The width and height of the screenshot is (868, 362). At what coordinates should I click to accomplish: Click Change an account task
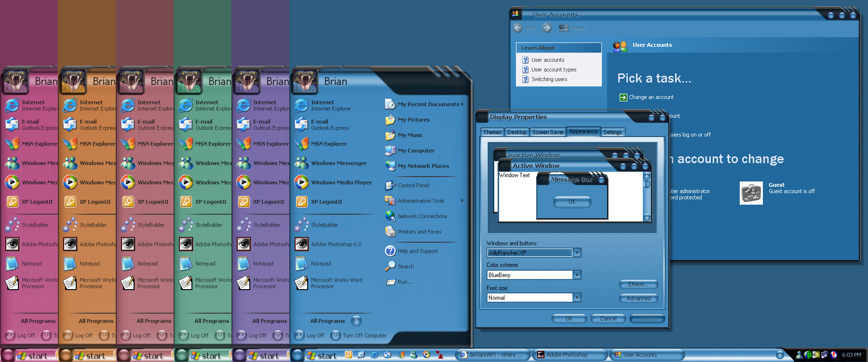pyautogui.click(x=647, y=97)
